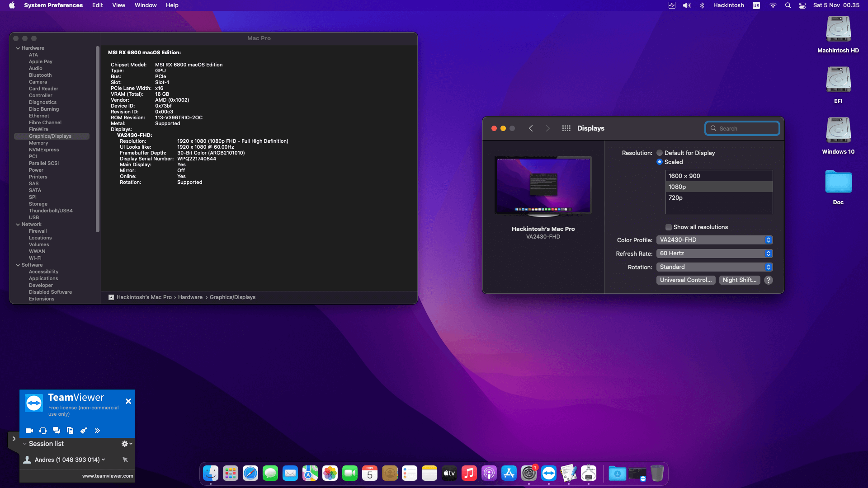This screenshot has height=488, width=868.
Task: Select Thunderbolt/USB4 in the sidebar
Action: [x=51, y=211]
